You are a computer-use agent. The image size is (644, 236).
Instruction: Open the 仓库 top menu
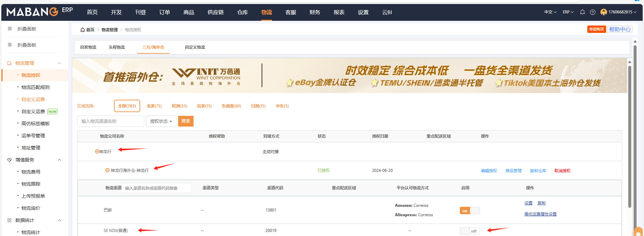pos(243,12)
